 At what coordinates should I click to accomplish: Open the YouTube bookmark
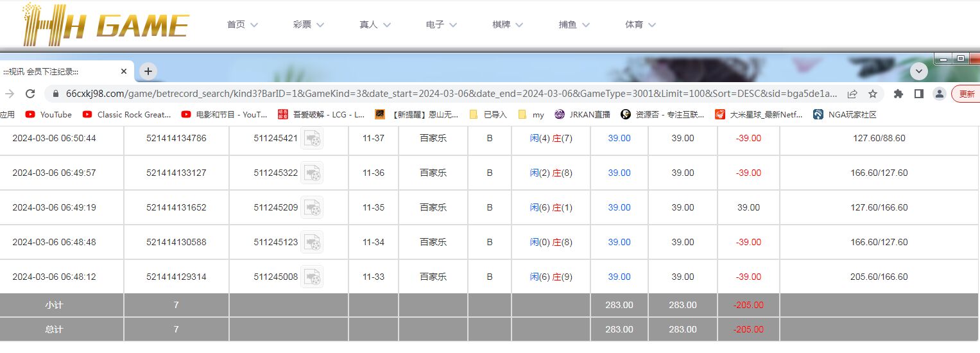tap(49, 114)
